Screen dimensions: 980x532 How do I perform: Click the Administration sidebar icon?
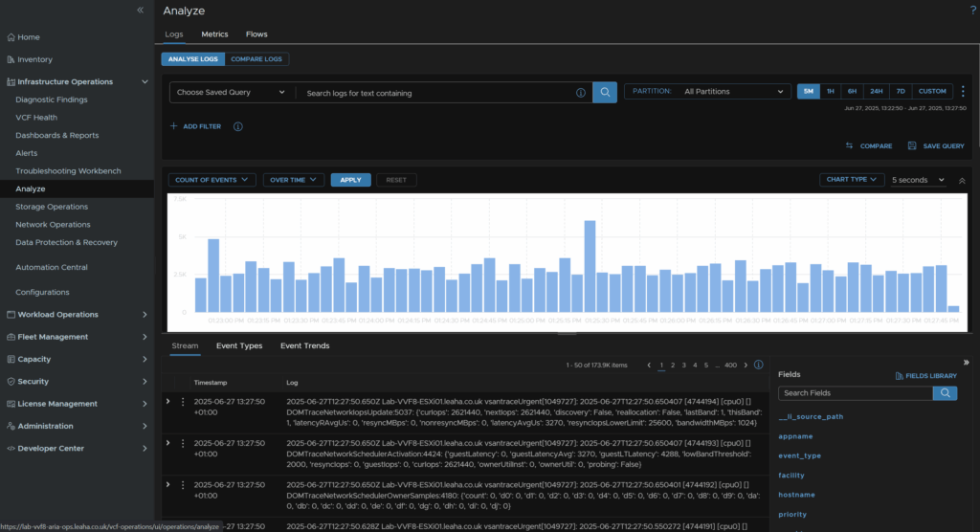pyautogui.click(x=11, y=426)
